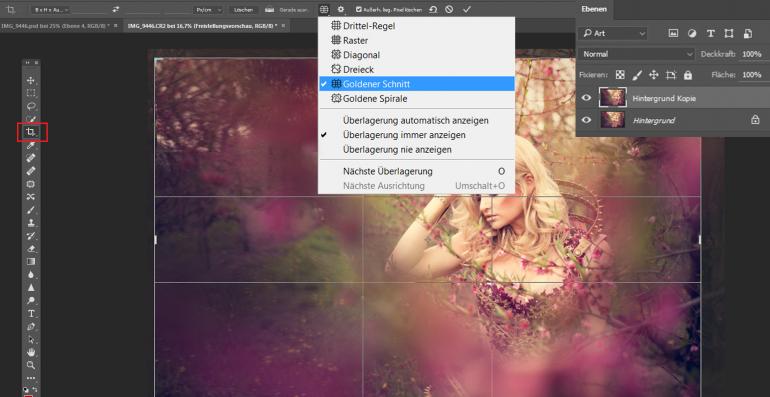Select the Lasso tool

tap(31, 106)
